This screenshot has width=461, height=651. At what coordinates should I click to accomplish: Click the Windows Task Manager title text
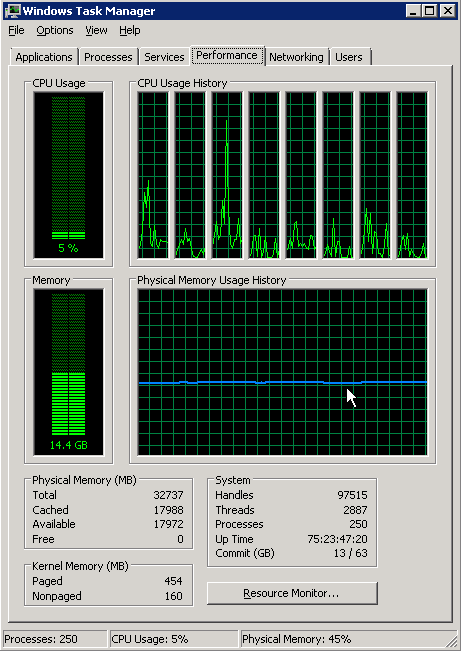[x=89, y=11]
